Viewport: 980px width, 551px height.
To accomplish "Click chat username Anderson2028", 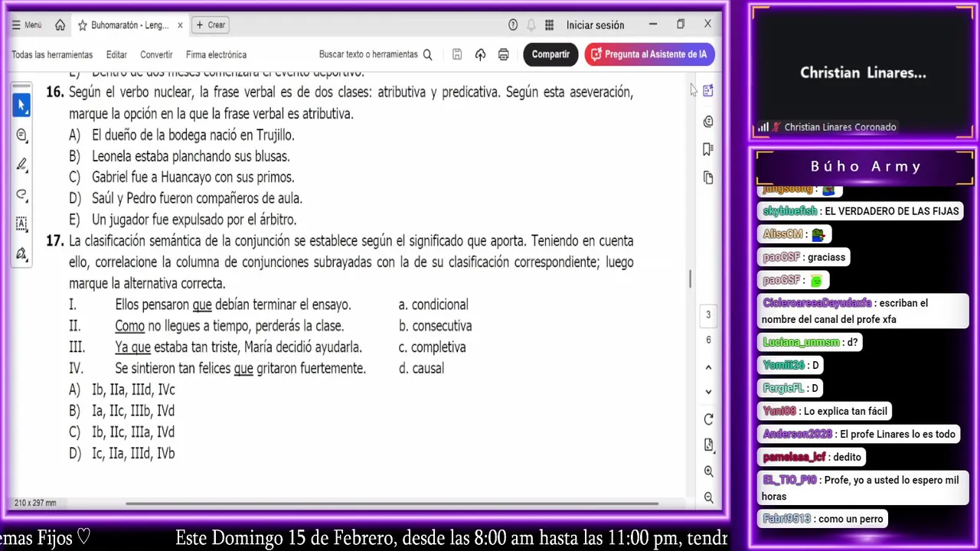I will [797, 434].
